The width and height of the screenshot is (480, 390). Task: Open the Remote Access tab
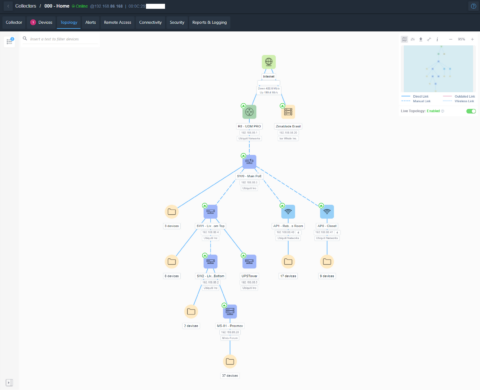coord(118,22)
